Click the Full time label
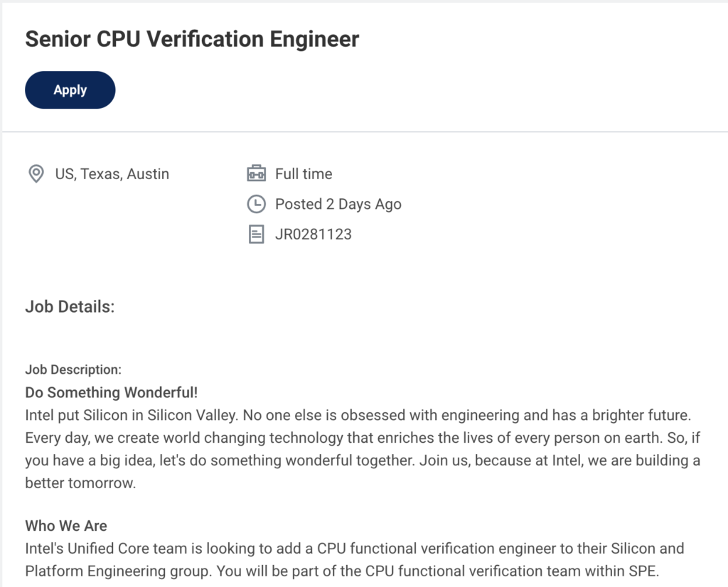Viewport: 728px width, 587px height. 304,174
